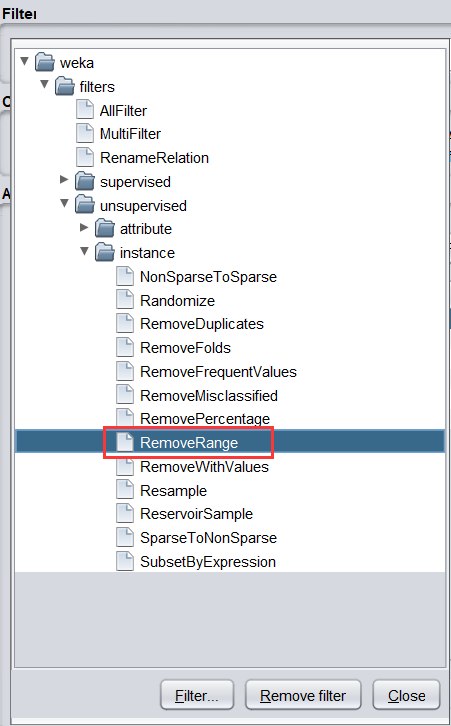Click the Randomize file icon
Screen dimensions: 451x726
pyautogui.click(x=125, y=300)
